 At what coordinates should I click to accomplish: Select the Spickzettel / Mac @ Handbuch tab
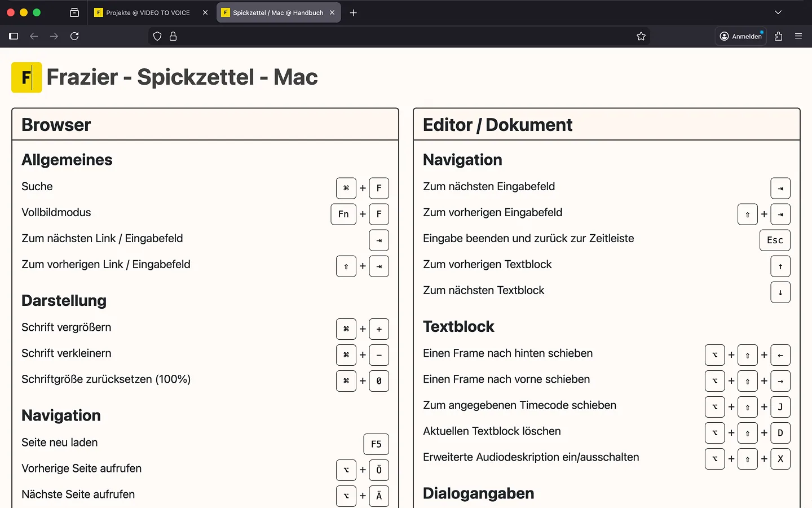(273, 12)
